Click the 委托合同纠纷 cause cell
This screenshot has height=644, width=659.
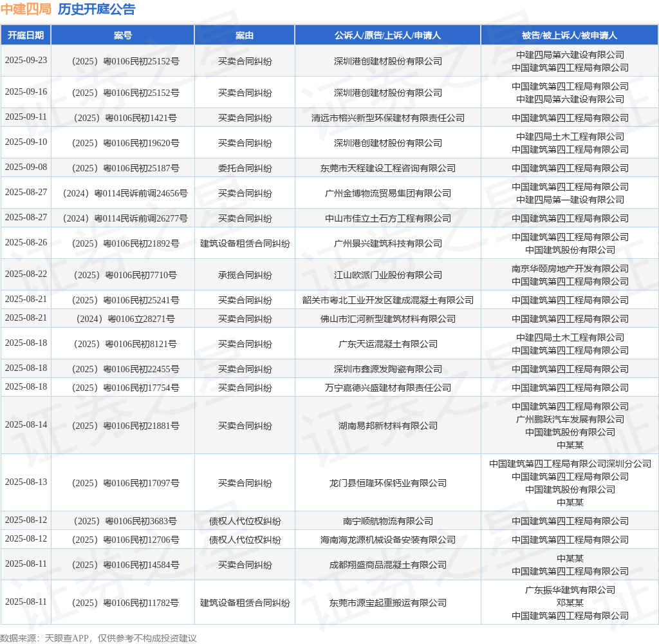pos(245,168)
